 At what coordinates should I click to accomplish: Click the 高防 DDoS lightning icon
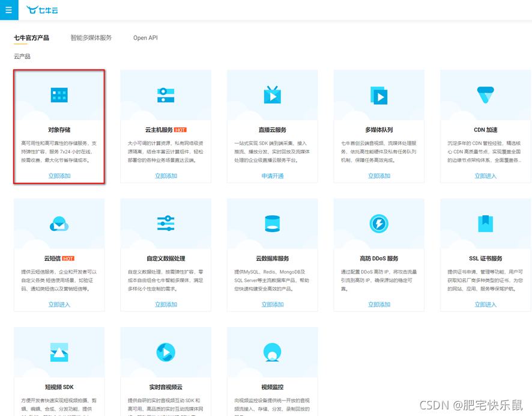point(379,224)
